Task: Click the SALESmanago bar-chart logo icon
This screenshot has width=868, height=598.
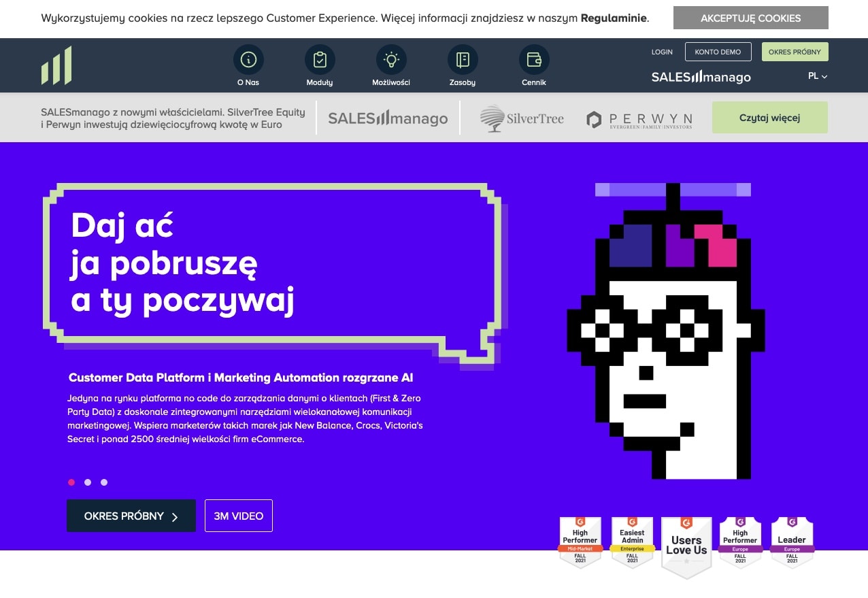Action: point(56,65)
